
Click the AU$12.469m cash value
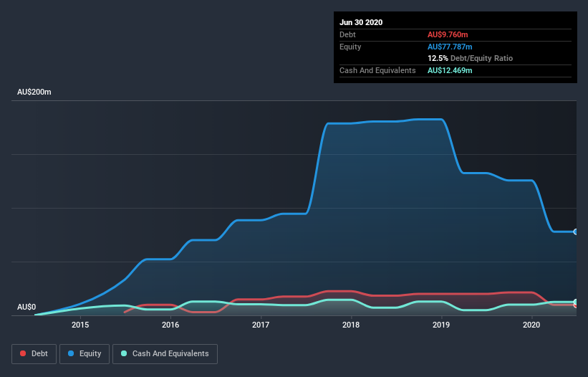tap(450, 70)
